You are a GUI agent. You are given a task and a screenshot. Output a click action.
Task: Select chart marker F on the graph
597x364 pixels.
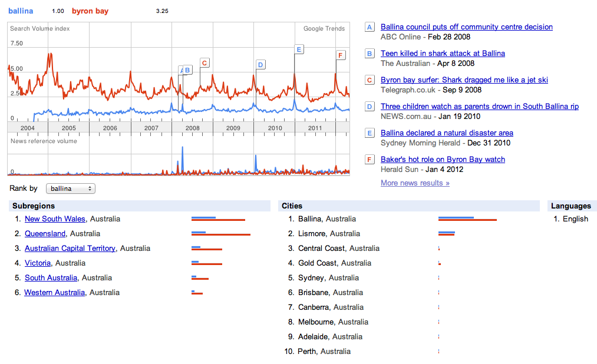(341, 55)
